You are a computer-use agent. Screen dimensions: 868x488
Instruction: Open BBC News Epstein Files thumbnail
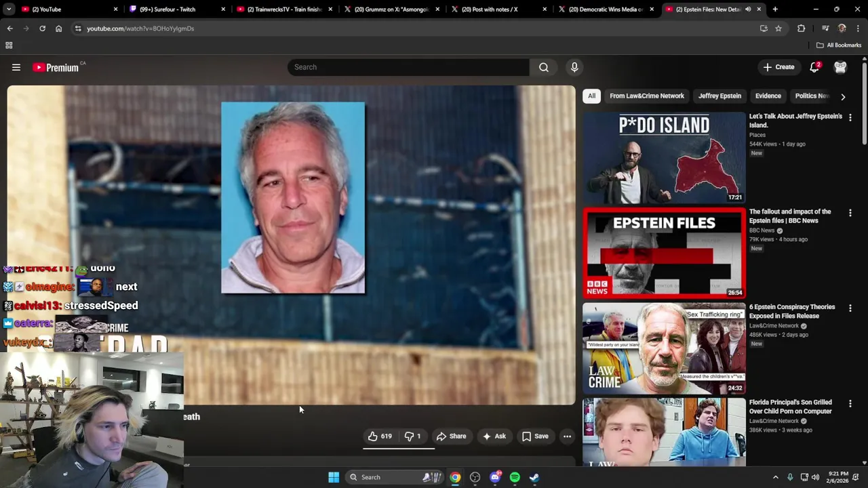coord(664,253)
